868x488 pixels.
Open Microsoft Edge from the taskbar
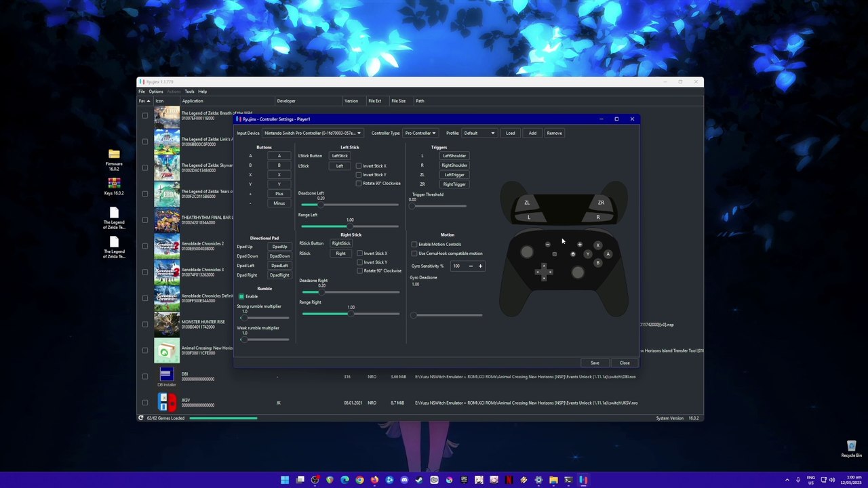click(344, 480)
